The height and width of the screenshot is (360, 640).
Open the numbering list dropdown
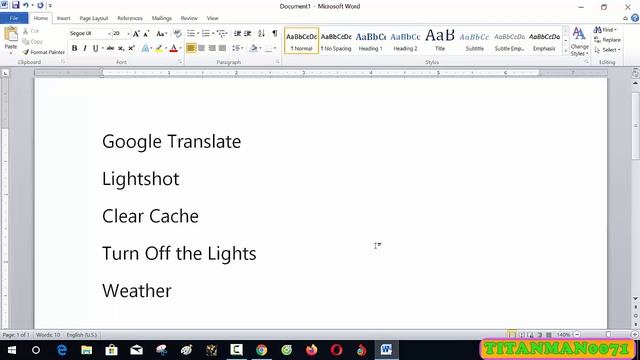tap(213, 33)
